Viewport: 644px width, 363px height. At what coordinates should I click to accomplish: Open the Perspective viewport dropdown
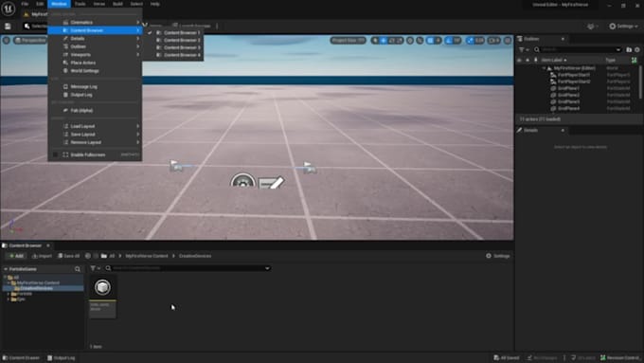(30, 41)
